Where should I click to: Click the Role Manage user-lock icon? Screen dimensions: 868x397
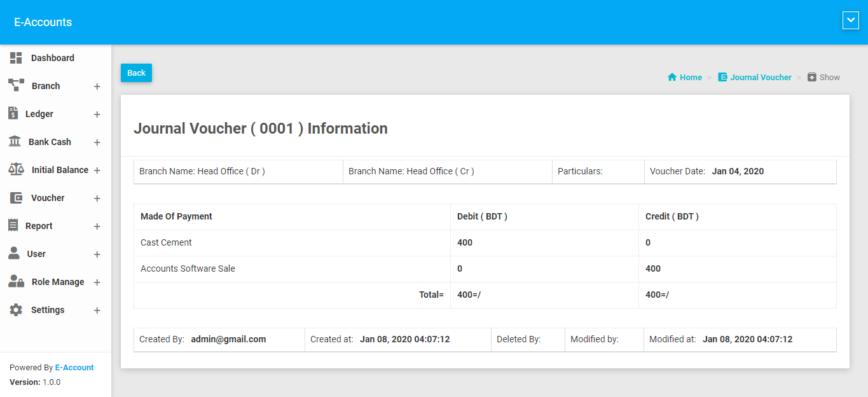pyautogui.click(x=16, y=281)
